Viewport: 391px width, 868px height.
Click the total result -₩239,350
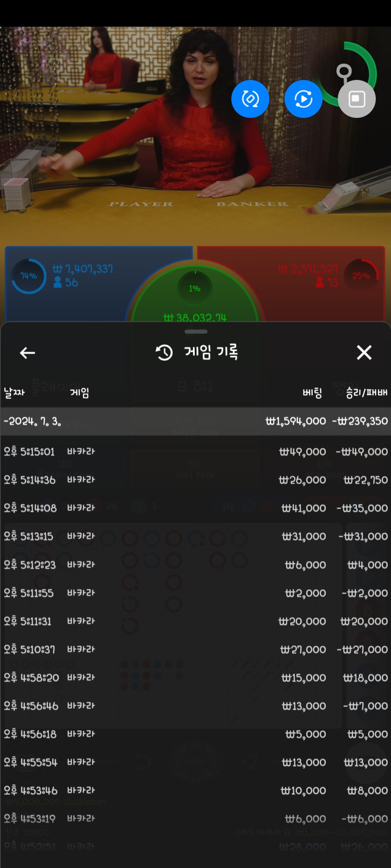pyautogui.click(x=360, y=421)
